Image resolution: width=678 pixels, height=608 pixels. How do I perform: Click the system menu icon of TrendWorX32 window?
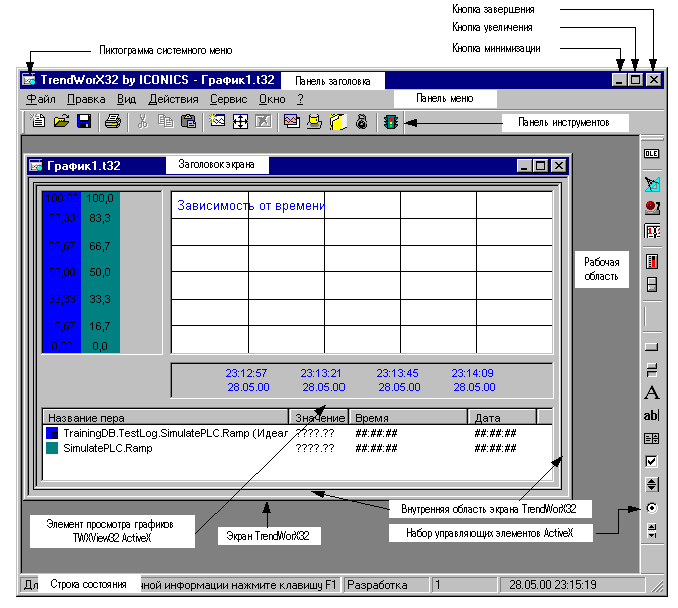point(29,80)
